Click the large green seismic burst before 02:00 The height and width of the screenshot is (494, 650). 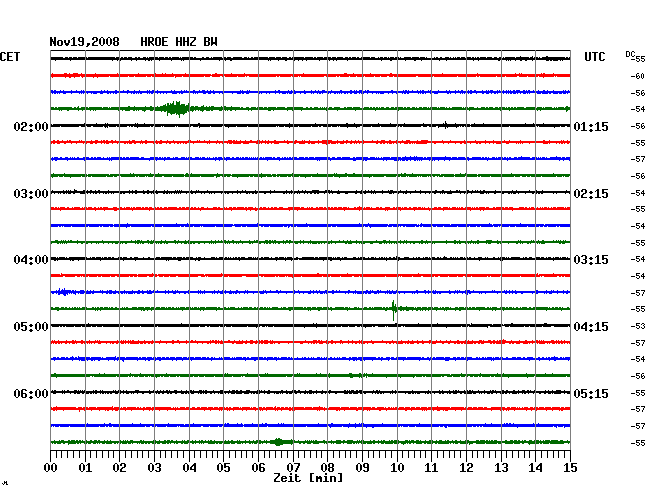tap(177, 109)
